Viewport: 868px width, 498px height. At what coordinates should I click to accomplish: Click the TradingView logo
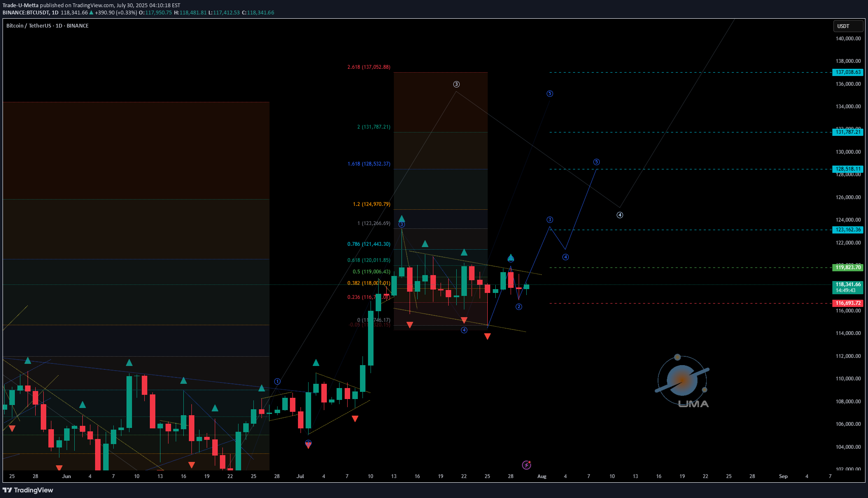coord(28,490)
